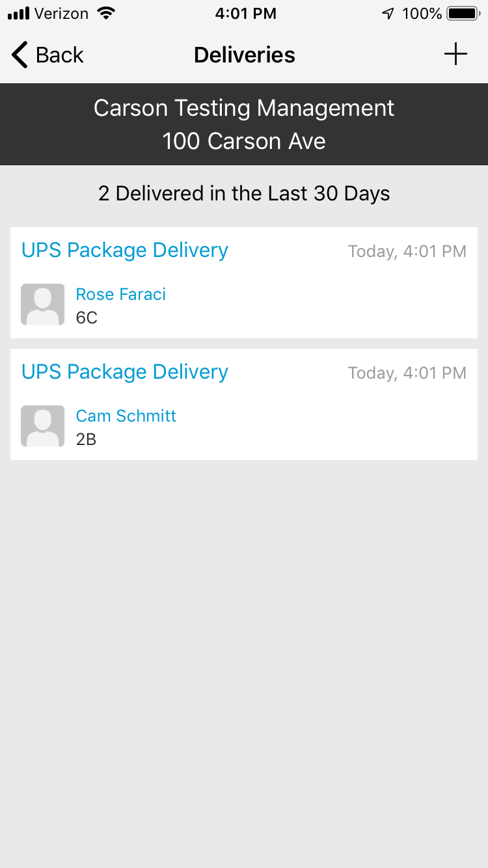Tap Carson Testing Management header

(244, 108)
